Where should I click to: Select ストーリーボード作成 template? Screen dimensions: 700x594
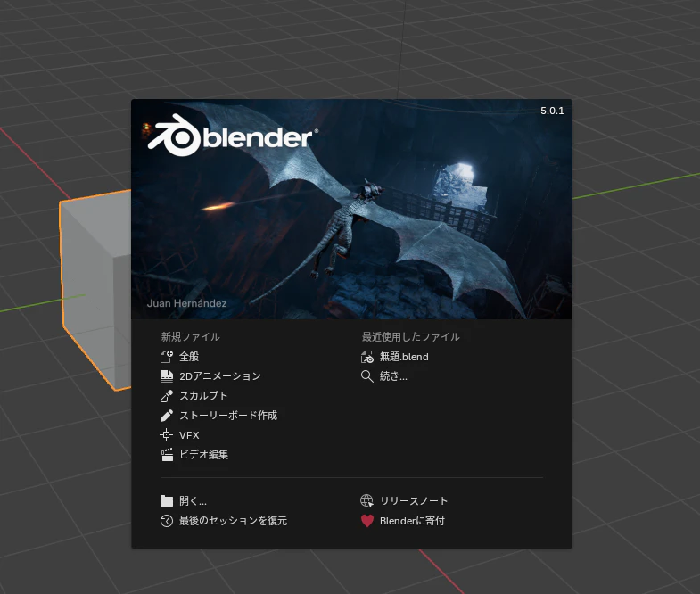(228, 416)
